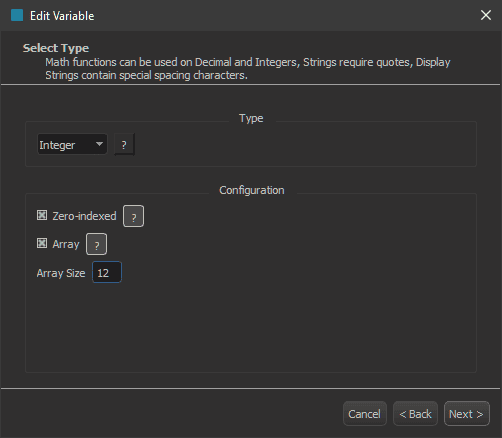Show help for the Array option
The image size is (502, 438).
click(x=96, y=244)
